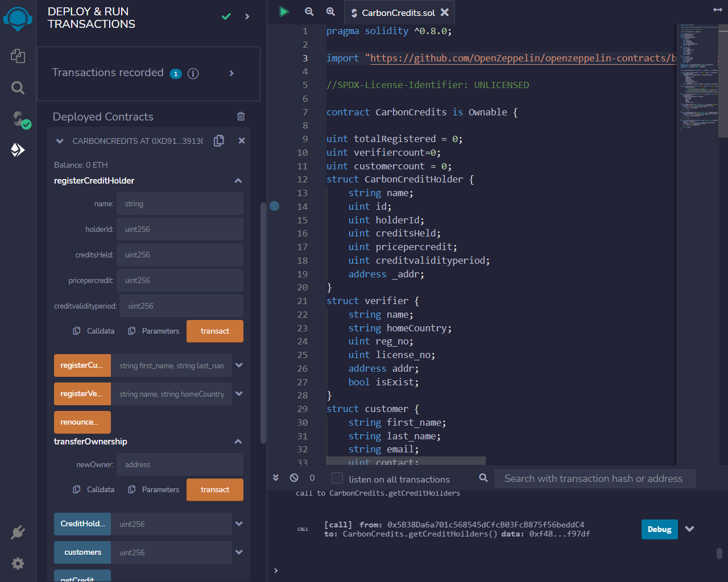Click the name string input field
The image size is (728, 582).
click(180, 203)
